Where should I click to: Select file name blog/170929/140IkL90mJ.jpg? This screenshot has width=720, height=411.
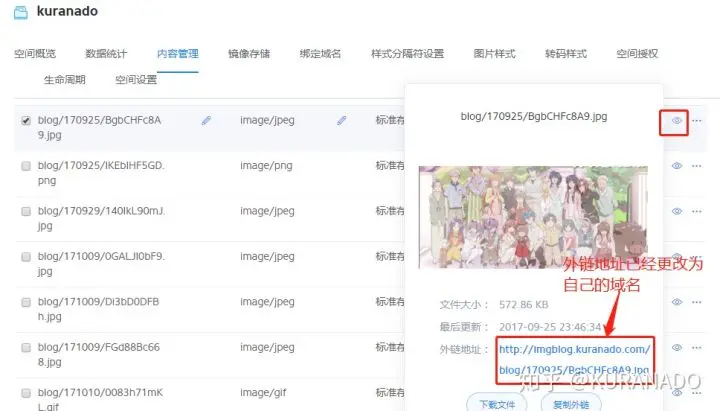click(x=101, y=218)
